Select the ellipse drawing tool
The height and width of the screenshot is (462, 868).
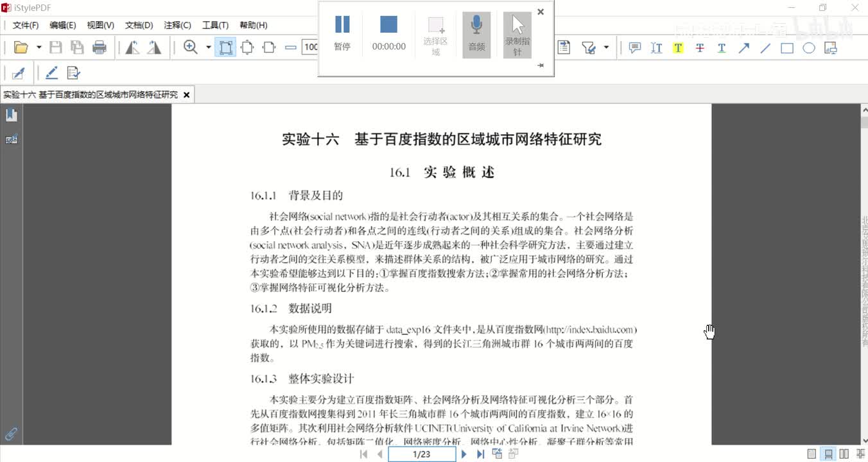(809, 47)
